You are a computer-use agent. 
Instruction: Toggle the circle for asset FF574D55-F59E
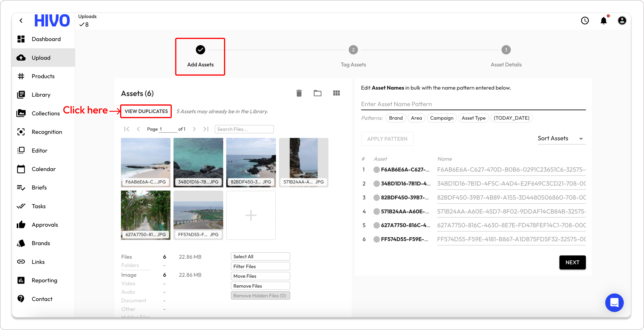pyautogui.click(x=376, y=239)
